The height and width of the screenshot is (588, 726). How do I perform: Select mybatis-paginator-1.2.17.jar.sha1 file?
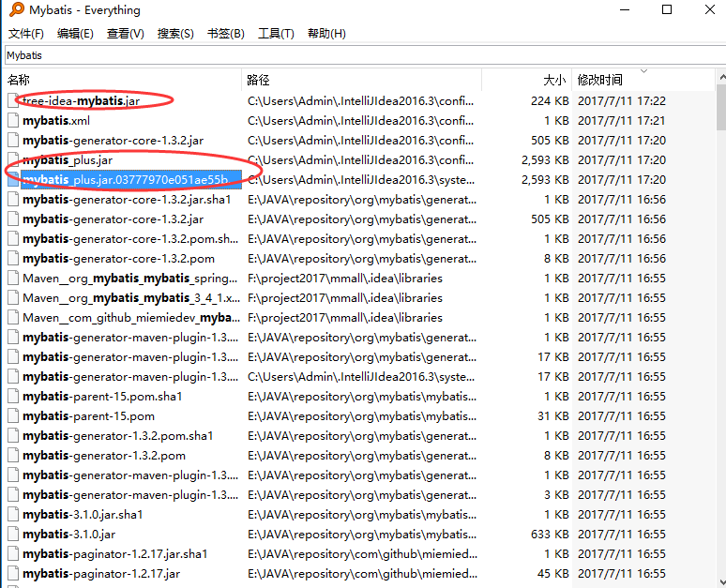coord(114,553)
